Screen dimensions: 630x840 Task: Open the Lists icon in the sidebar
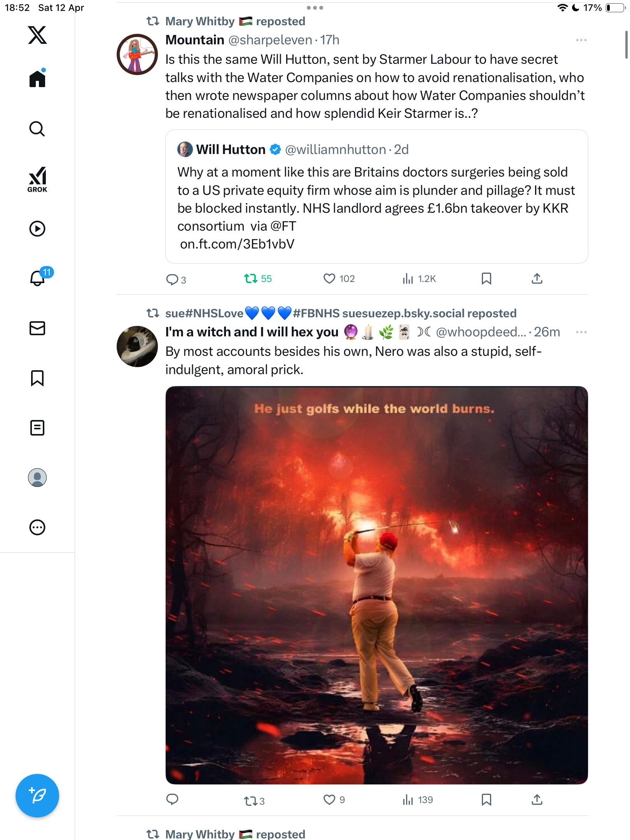pos(37,428)
